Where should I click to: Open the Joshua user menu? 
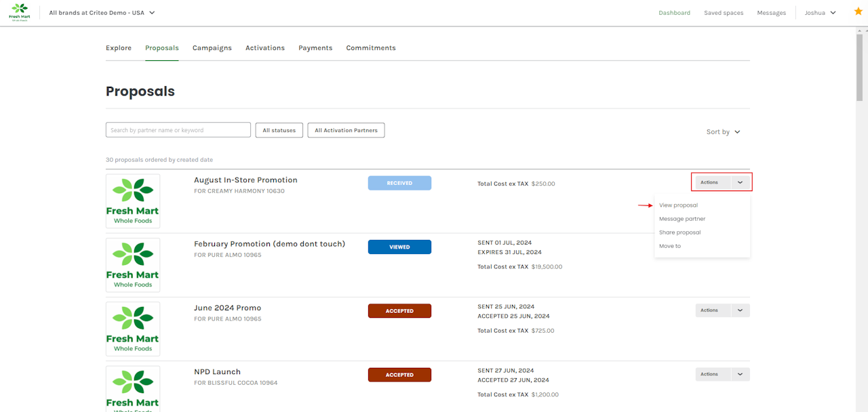click(820, 13)
